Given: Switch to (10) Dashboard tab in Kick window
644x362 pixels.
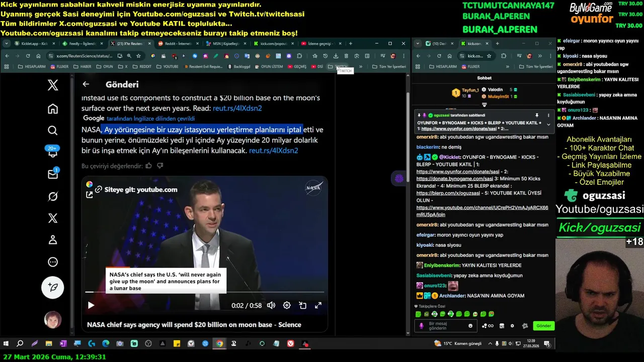Looking at the screenshot, I should pyautogui.click(x=439, y=44).
